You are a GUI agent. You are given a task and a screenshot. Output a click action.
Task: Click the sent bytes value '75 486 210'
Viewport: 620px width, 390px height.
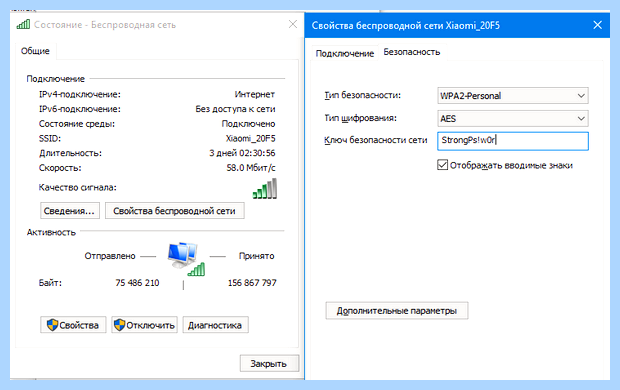click(137, 283)
